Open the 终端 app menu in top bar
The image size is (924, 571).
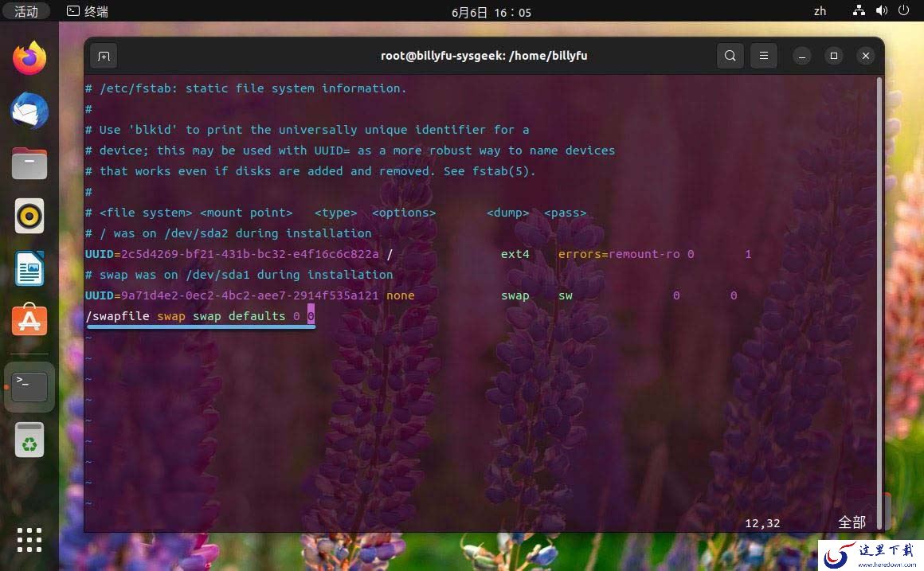point(87,11)
